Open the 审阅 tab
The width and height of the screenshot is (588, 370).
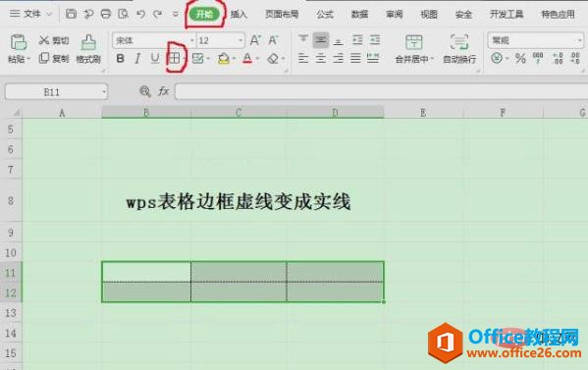point(394,15)
